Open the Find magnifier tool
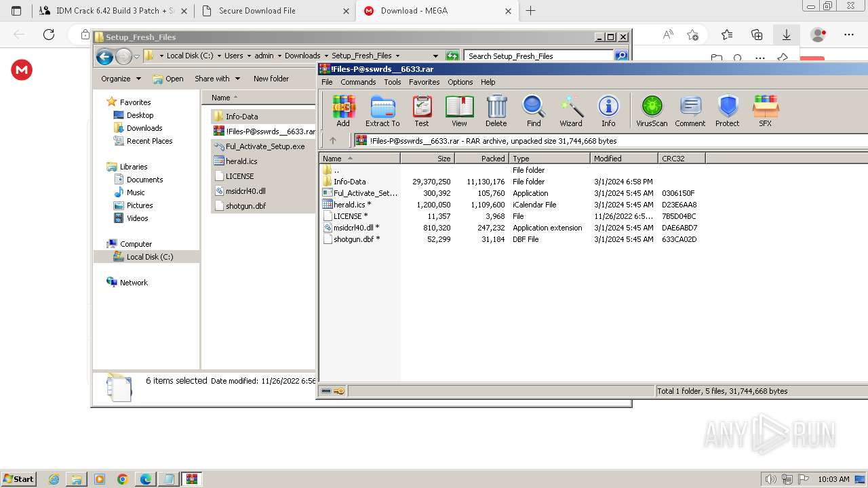This screenshot has width=868, height=488. coord(534,111)
